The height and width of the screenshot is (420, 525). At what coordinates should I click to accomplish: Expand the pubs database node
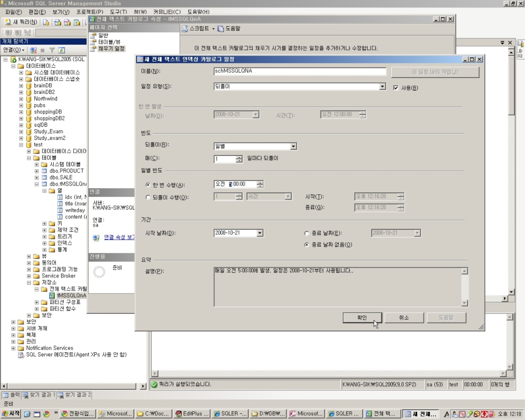point(21,105)
